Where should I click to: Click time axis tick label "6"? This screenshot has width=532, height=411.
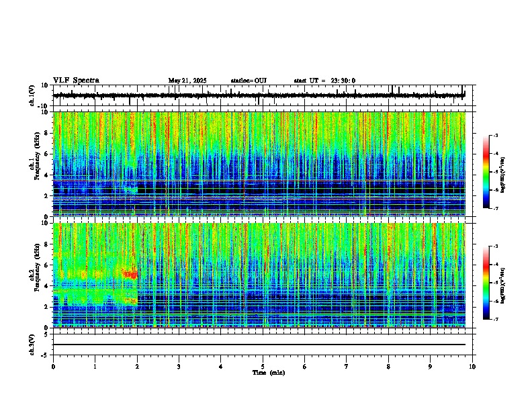(x=305, y=367)
